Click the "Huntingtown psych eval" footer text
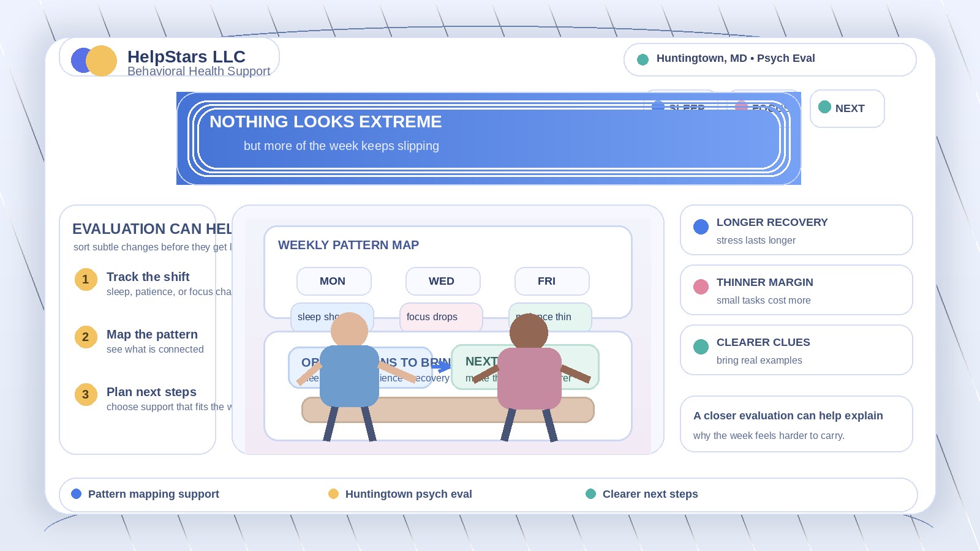Viewport: 980px width, 551px height. pyautogui.click(x=409, y=494)
